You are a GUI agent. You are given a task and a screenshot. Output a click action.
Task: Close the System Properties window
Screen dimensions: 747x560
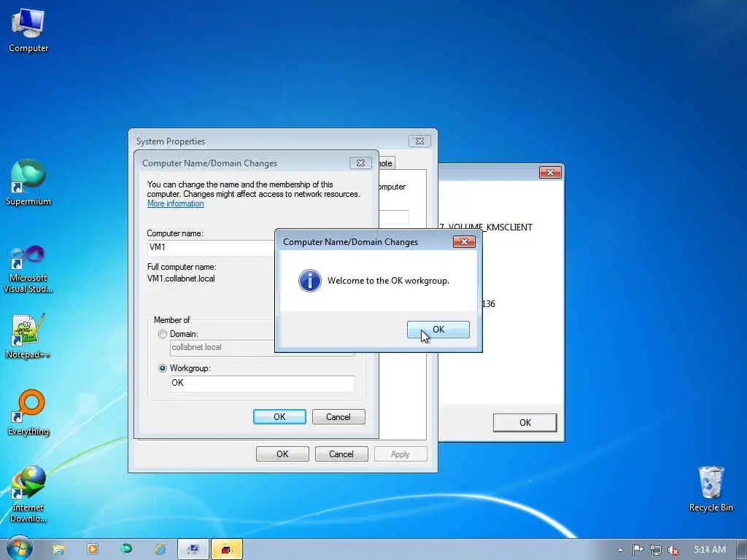pos(419,141)
